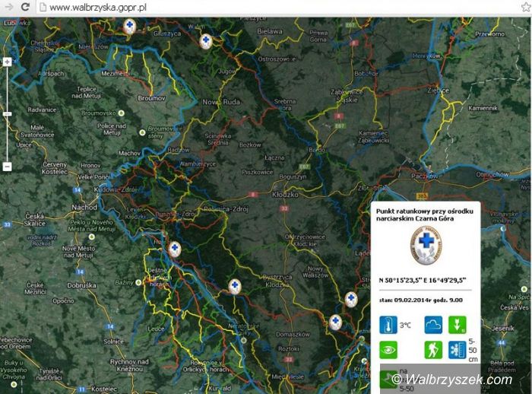
Task: Click the blue thermometer temperature icon
Action: 388,325
